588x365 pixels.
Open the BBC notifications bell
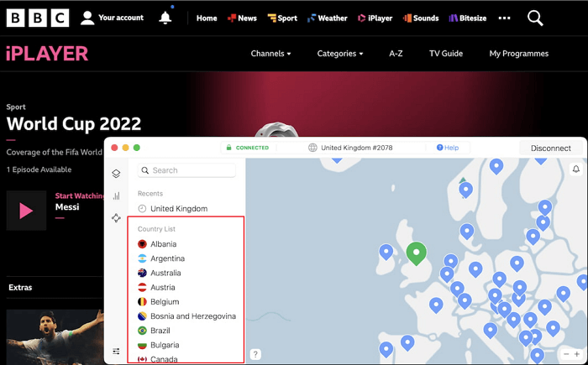point(165,18)
